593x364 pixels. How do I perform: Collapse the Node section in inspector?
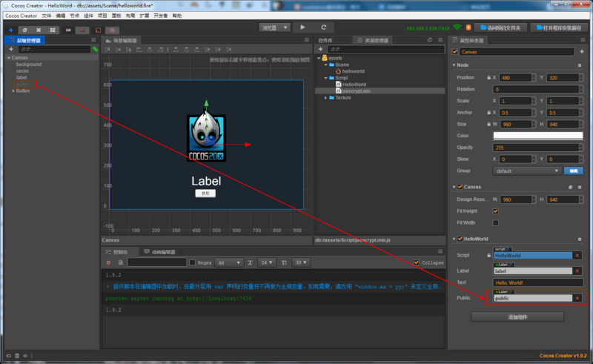pyautogui.click(x=454, y=65)
